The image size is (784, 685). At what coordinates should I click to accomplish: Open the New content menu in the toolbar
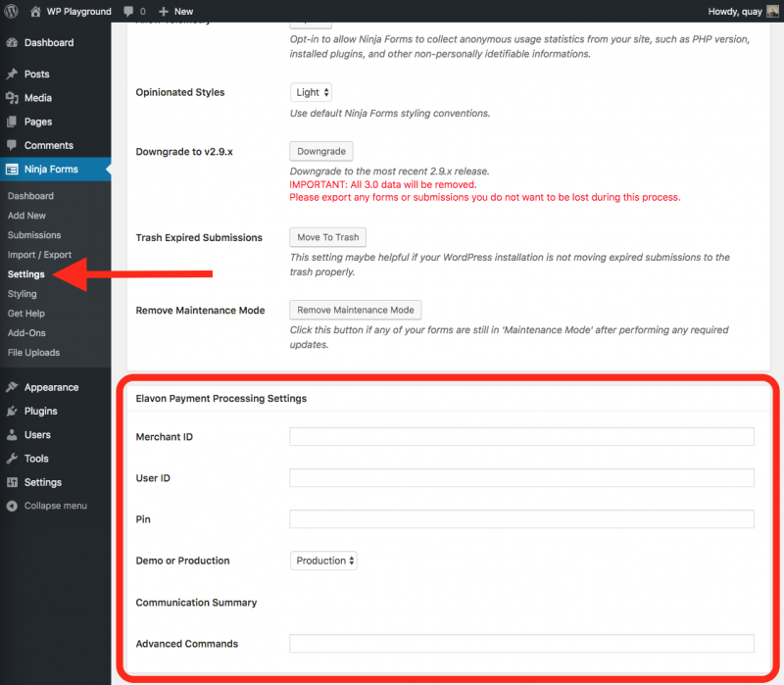pyautogui.click(x=174, y=11)
